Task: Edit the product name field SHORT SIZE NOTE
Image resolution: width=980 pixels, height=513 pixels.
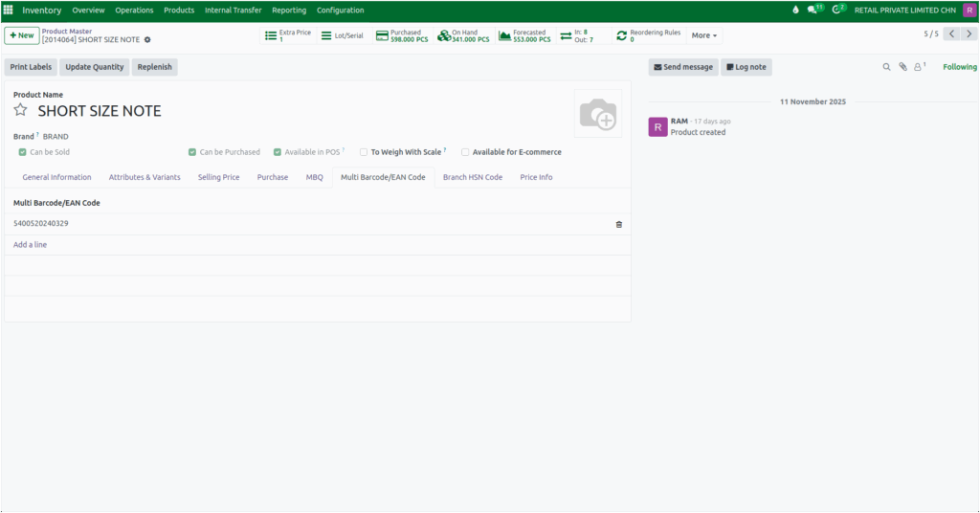Action: (x=100, y=111)
